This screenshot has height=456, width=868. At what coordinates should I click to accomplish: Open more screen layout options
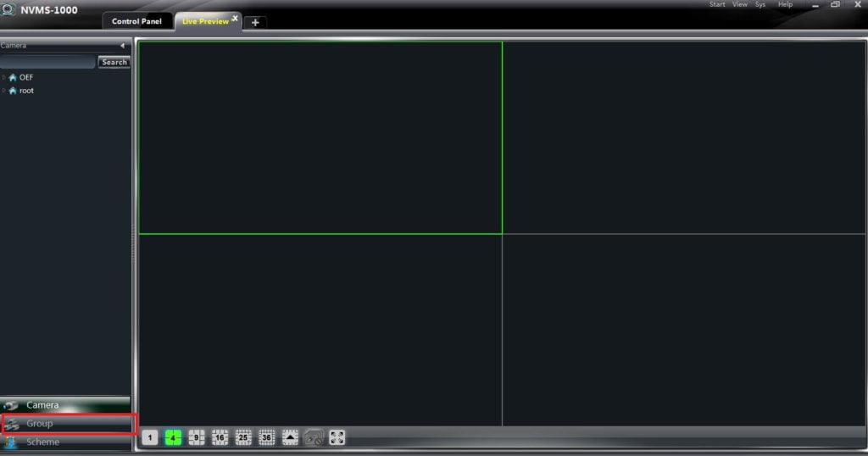point(290,437)
